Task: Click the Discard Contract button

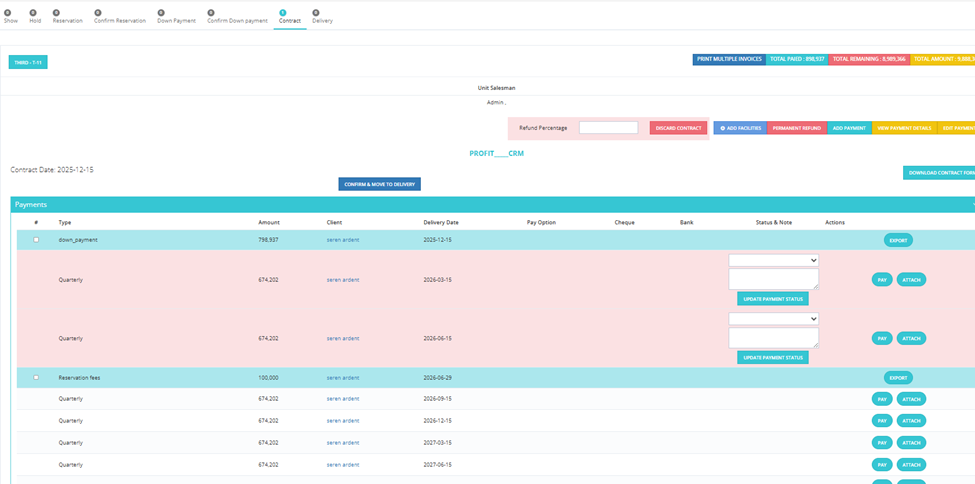Action: click(x=678, y=128)
